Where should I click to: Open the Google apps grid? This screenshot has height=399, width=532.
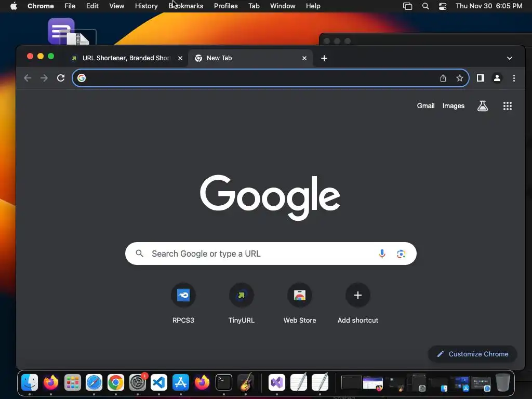(x=508, y=106)
